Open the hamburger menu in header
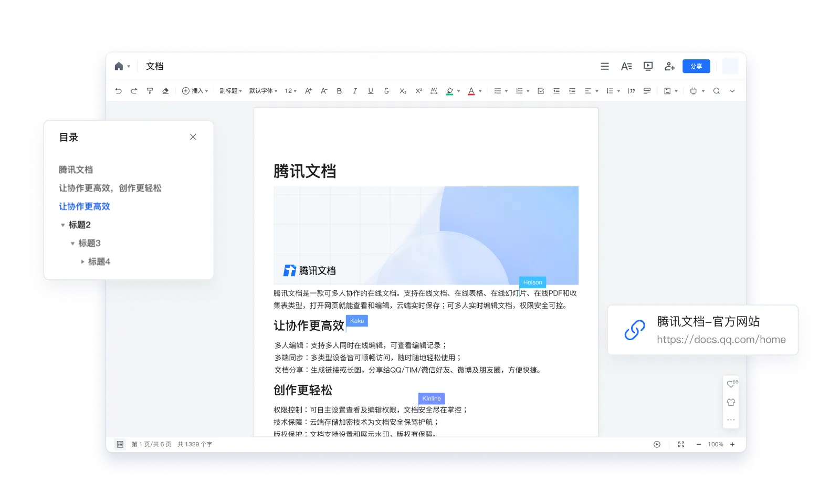The height and width of the screenshot is (504, 840). pyautogui.click(x=605, y=66)
